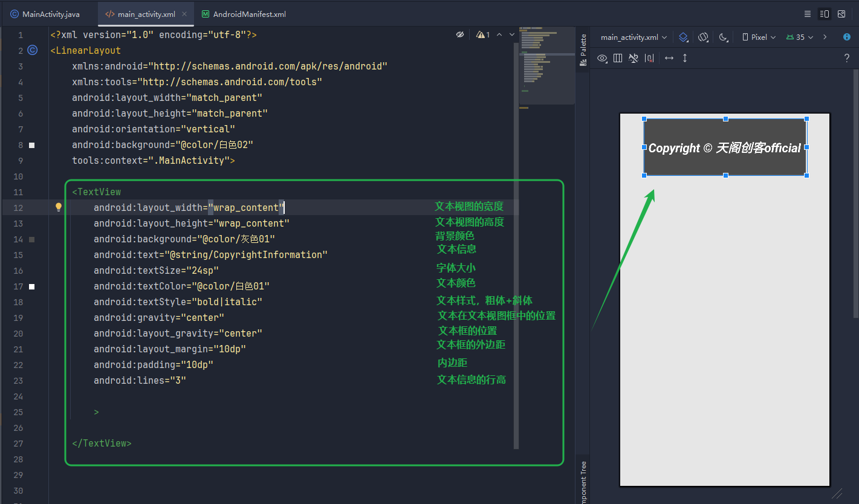Click the columns layout icon in the design toolbar

(618, 58)
